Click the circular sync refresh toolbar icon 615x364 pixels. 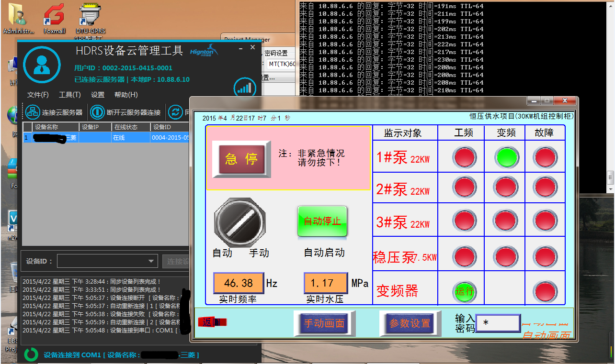pyautogui.click(x=175, y=111)
